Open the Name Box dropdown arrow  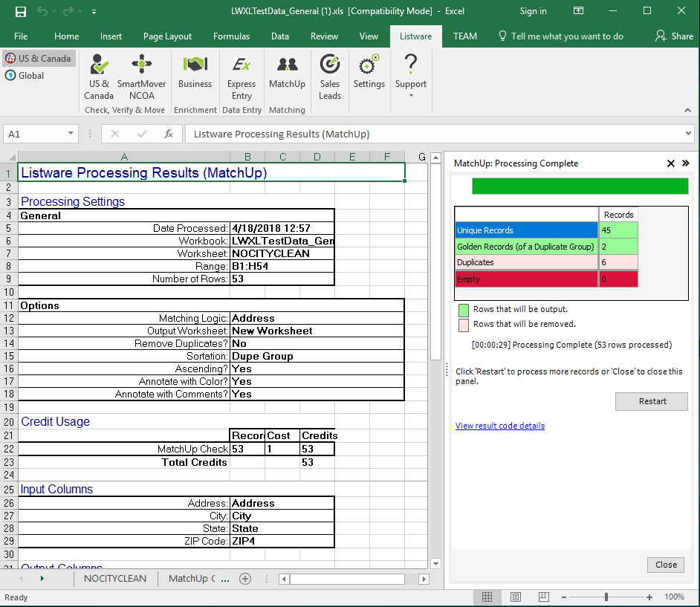pos(71,134)
